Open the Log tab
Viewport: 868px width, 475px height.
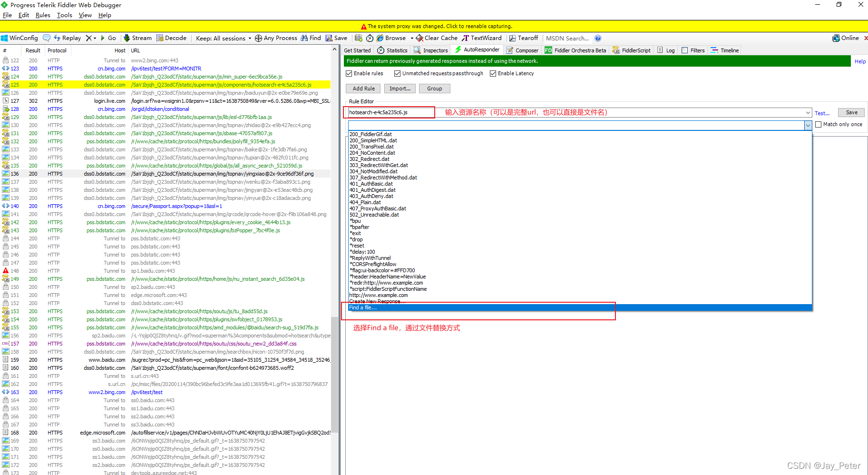666,50
